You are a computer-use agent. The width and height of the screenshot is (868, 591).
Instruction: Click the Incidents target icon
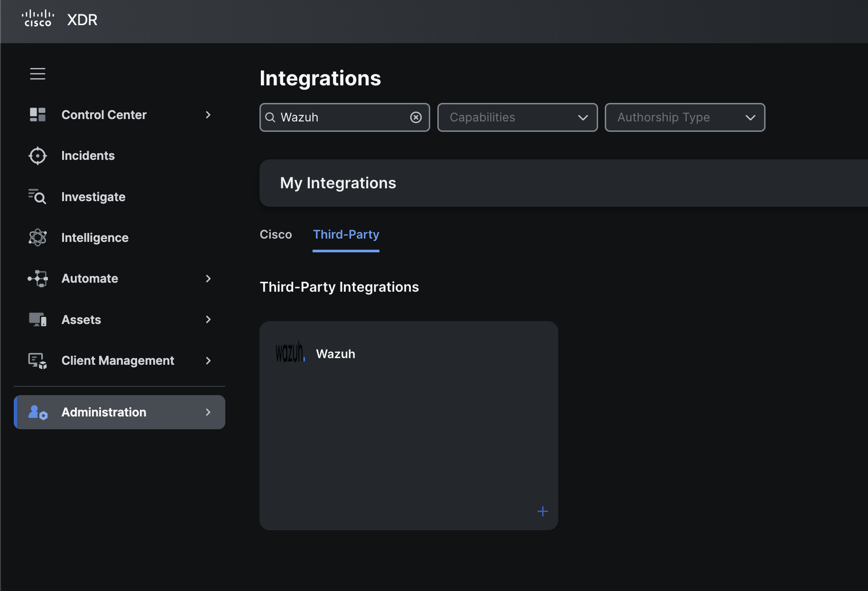pos(37,156)
